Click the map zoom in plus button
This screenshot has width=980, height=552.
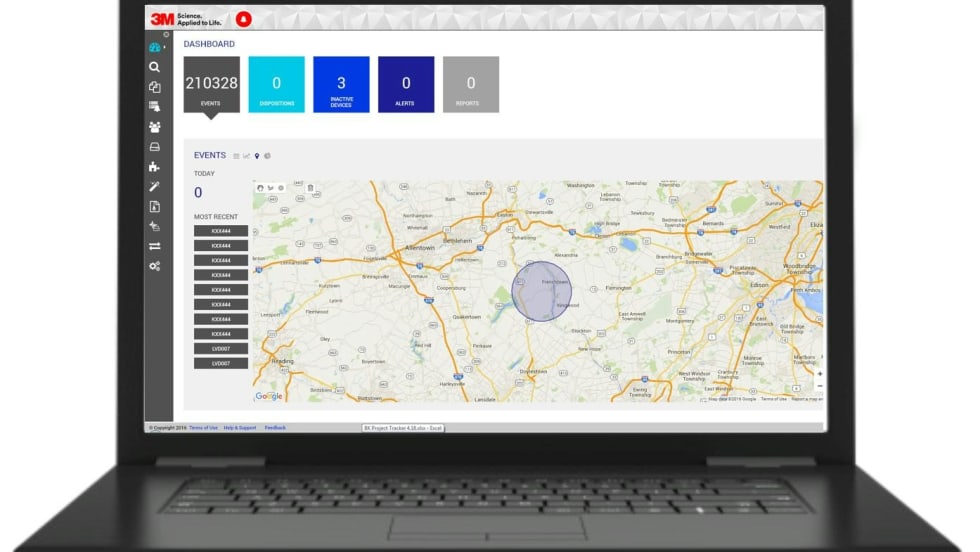click(819, 374)
